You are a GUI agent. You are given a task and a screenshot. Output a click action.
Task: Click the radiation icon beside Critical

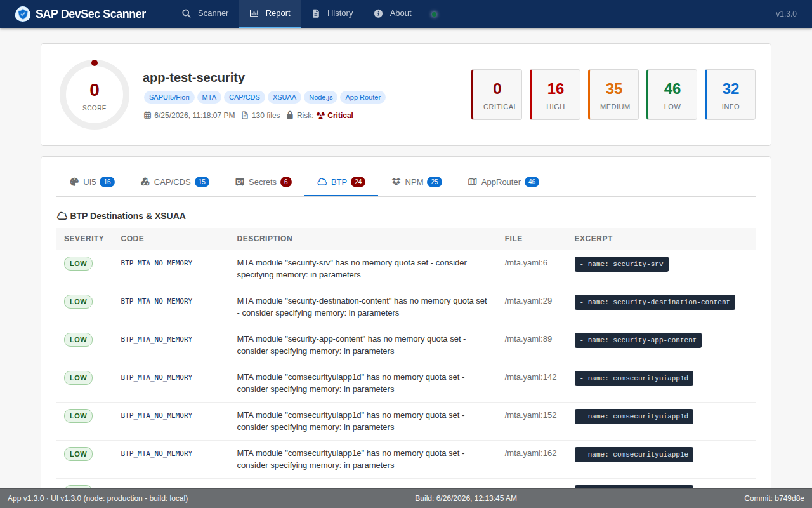(x=320, y=116)
